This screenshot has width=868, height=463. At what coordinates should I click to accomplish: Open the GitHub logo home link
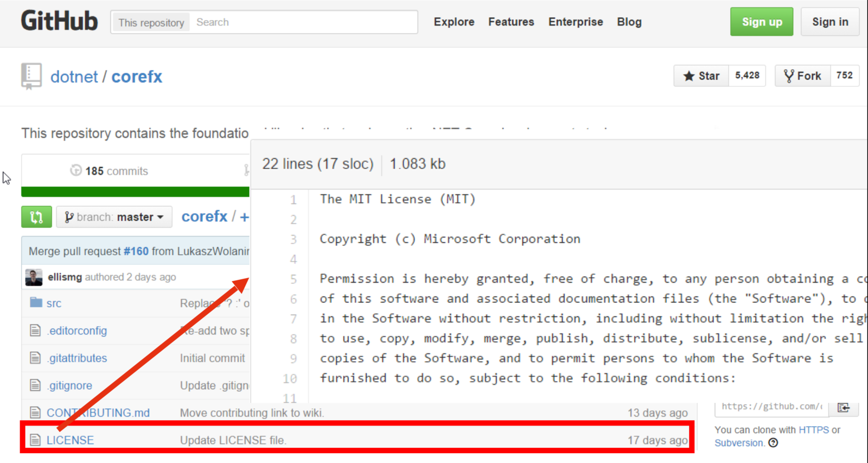[59, 22]
